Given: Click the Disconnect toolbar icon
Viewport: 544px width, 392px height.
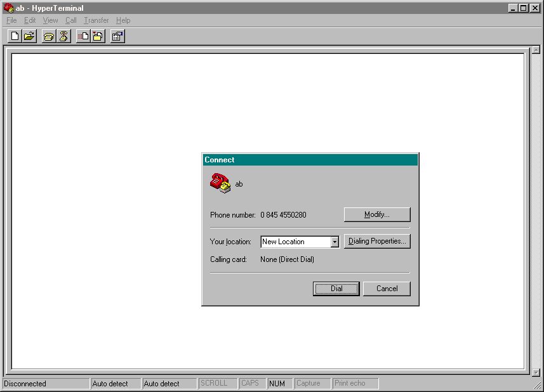Looking at the screenshot, I should [63, 36].
